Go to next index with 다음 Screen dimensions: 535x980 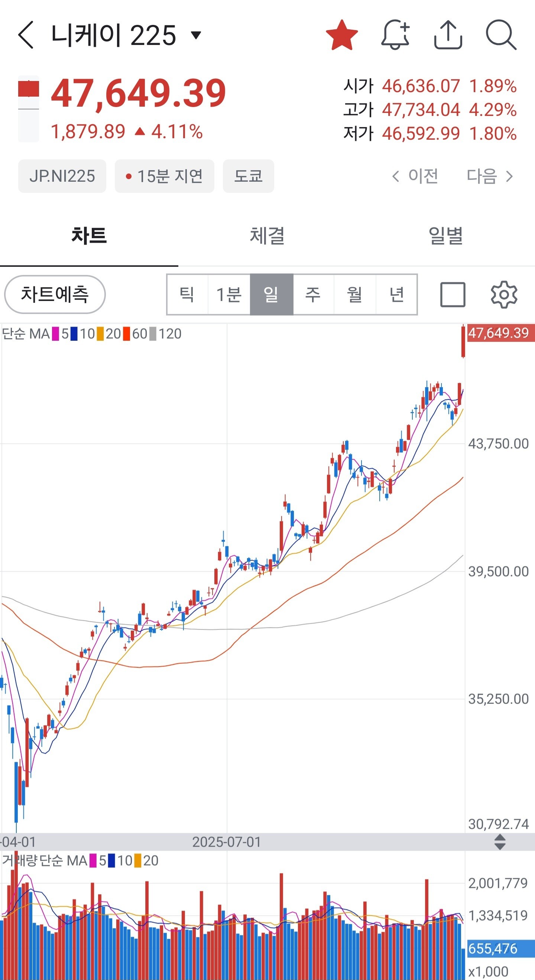click(x=490, y=176)
